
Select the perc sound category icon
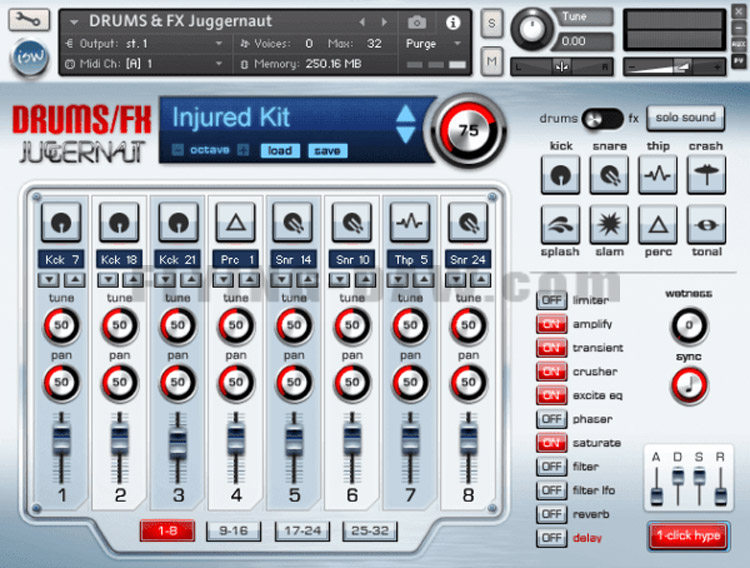click(658, 224)
